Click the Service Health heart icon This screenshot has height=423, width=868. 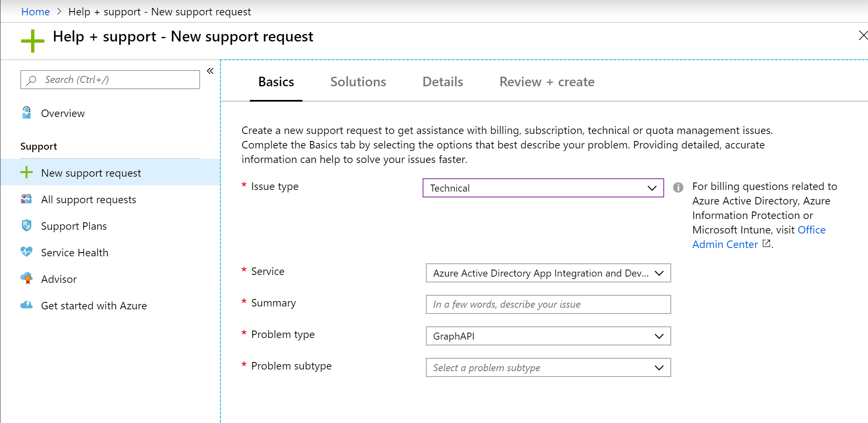coord(27,252)
